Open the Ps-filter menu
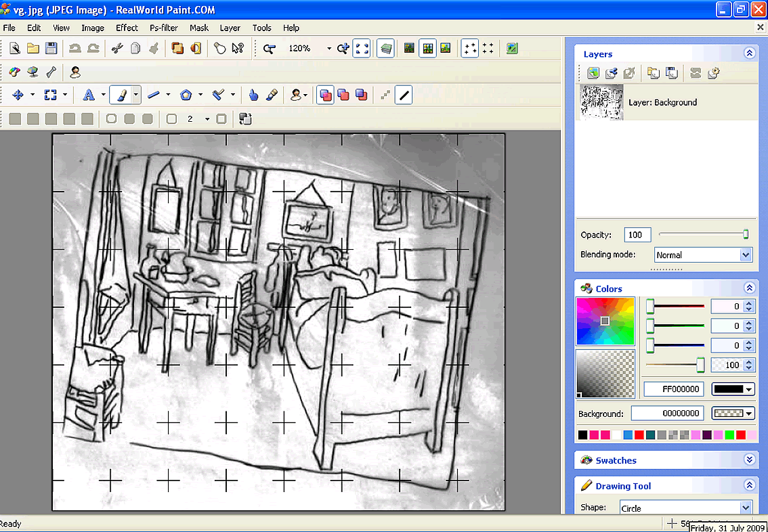Image resolution: width=768 pixels, height=532 pixels. coord(164,28)
